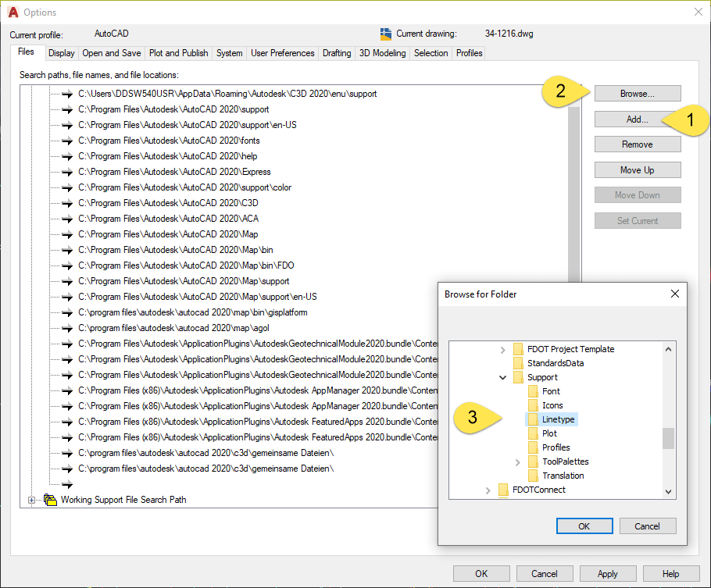The width and height of the screenshot is (711, 588).
Task: Select the Profiles folder icon
Action: pyautogui.click(x=534, y=447)
